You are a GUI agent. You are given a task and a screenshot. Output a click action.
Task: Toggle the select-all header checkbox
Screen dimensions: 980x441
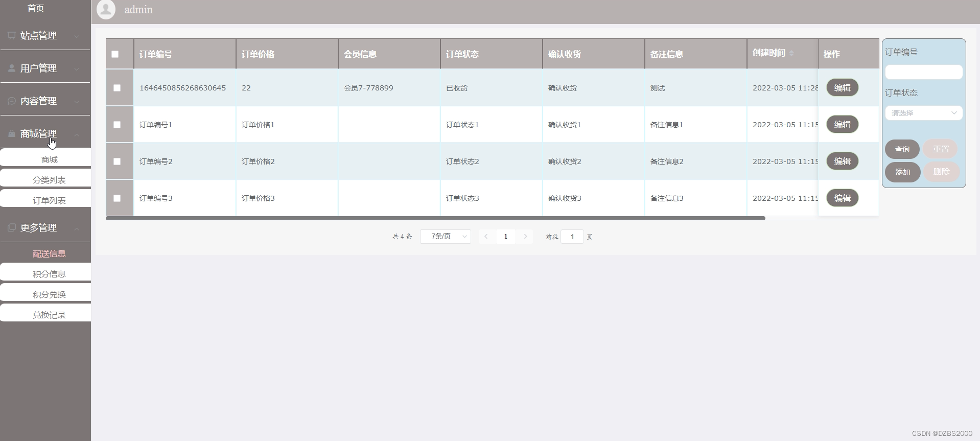pos(115,54)
